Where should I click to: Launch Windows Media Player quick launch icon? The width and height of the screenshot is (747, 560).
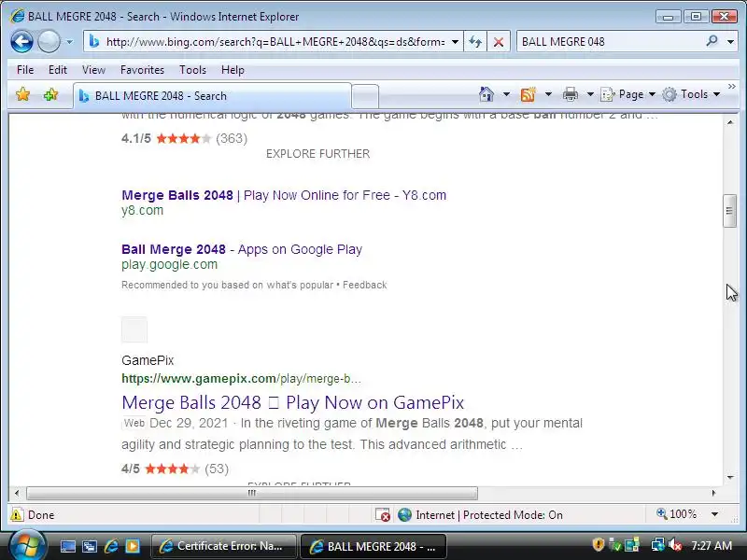133,546
